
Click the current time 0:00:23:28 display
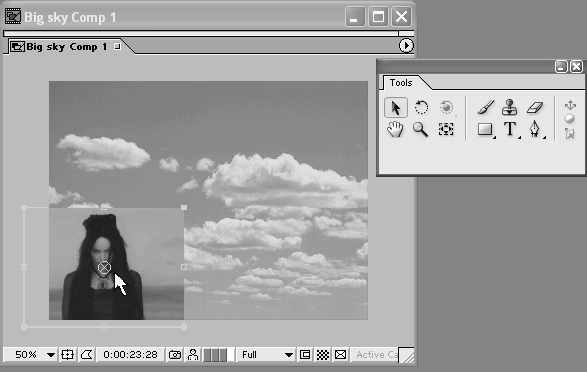point(130,354)
